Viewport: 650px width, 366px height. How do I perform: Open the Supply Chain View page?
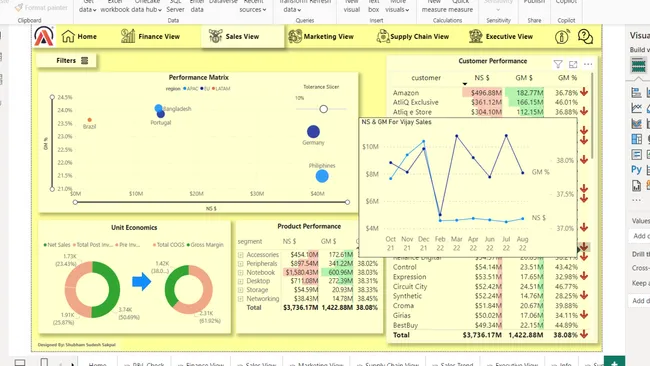coord(412,36)
